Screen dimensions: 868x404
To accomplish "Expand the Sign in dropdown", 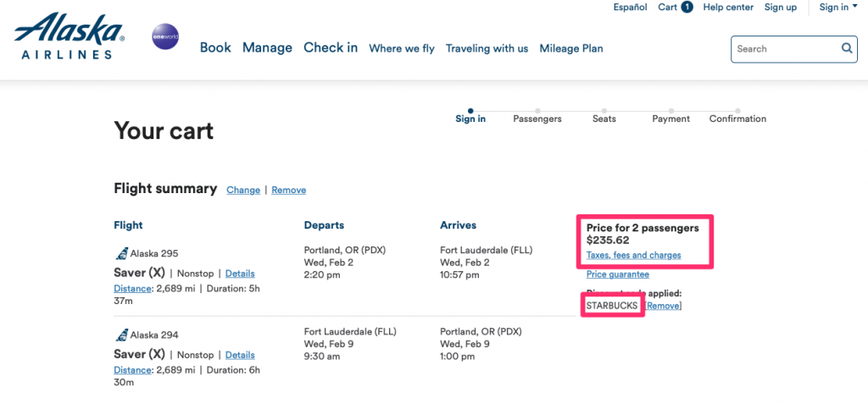I will point(837,8).
